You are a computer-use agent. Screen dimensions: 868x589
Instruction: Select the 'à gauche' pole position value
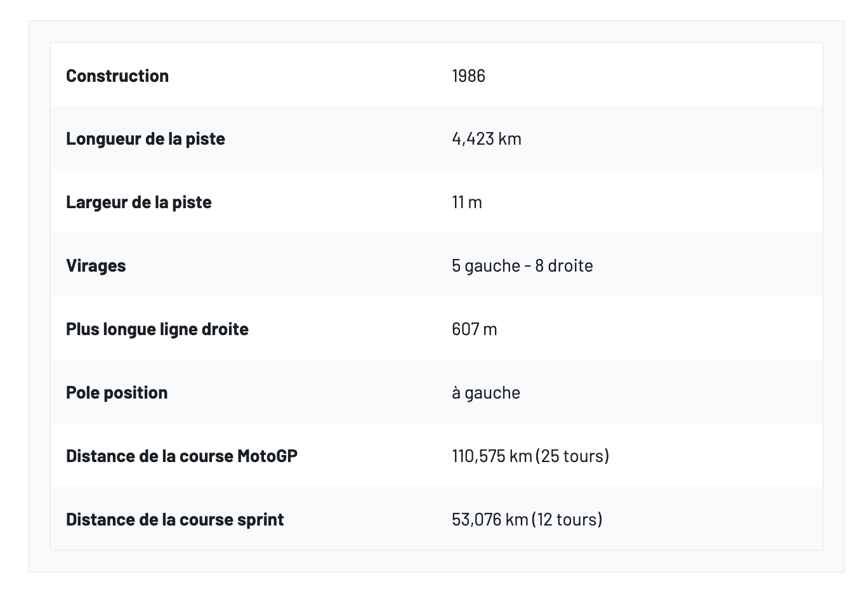click(485, 392)
